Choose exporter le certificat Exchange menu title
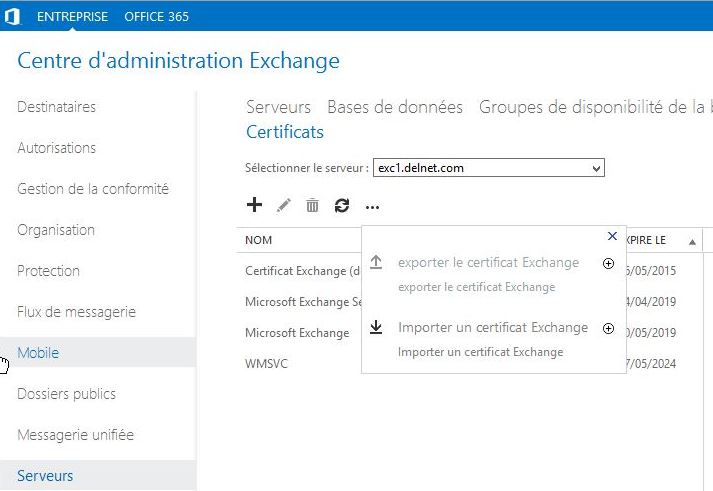This screenshot has height=491, width=713. click(x=488, y=262)
